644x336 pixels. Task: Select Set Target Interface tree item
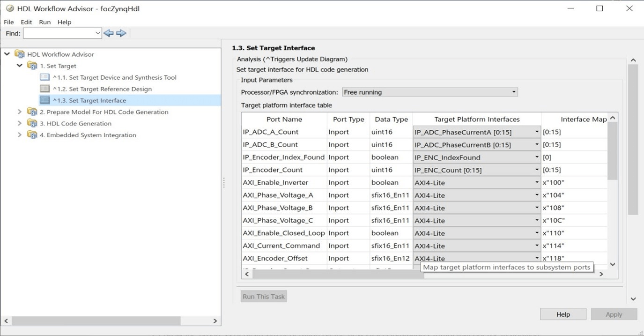pyautogui.click(x=97, y=100)
